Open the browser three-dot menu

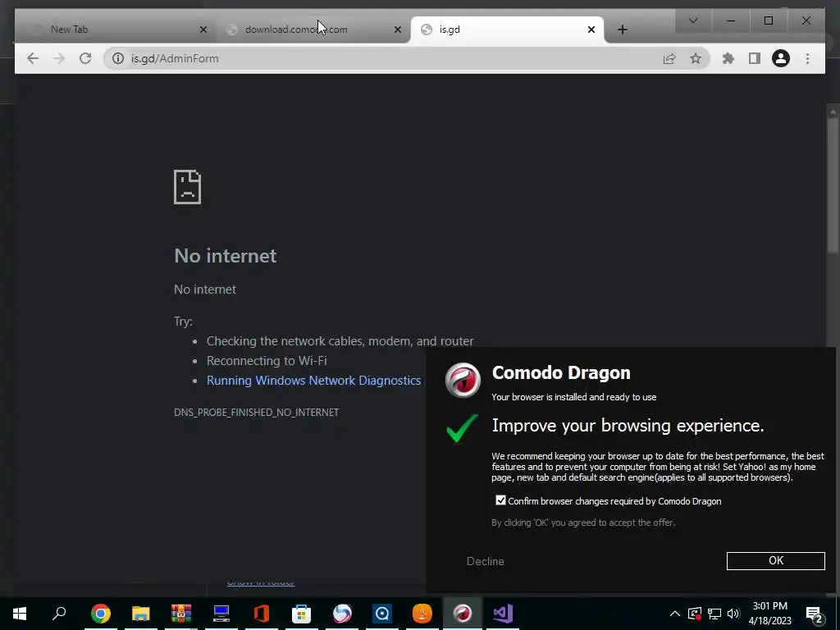(x=807, y=58)
